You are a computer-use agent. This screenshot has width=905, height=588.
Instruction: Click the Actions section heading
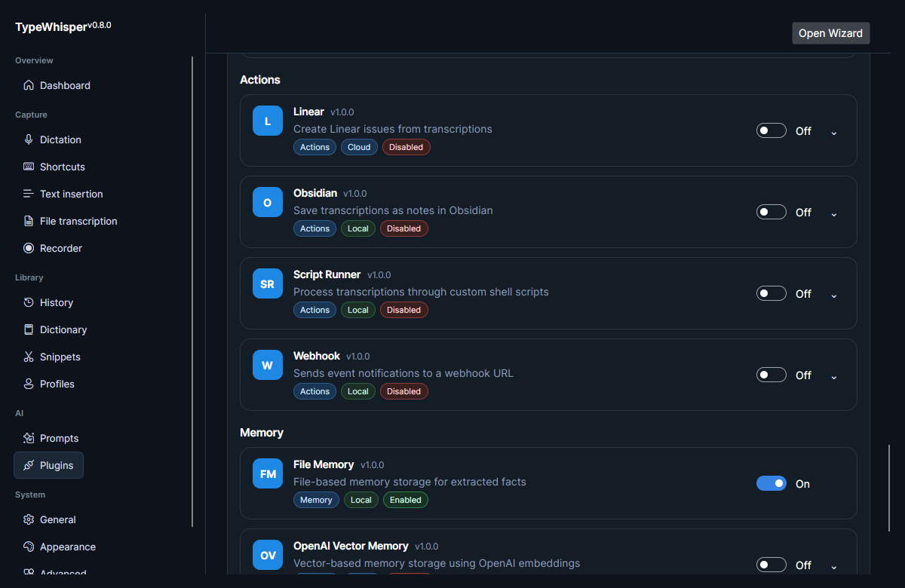tap(260, 79)
